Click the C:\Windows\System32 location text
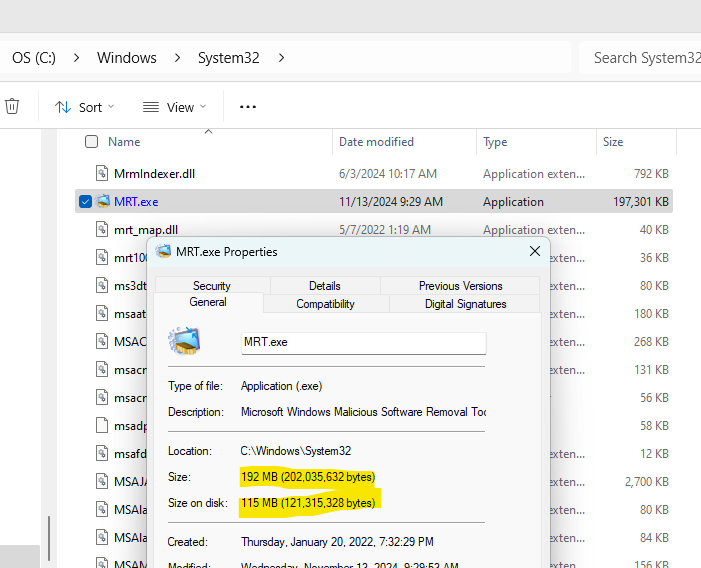Screen dimensions: 701x568 click(x=296, y=451)
